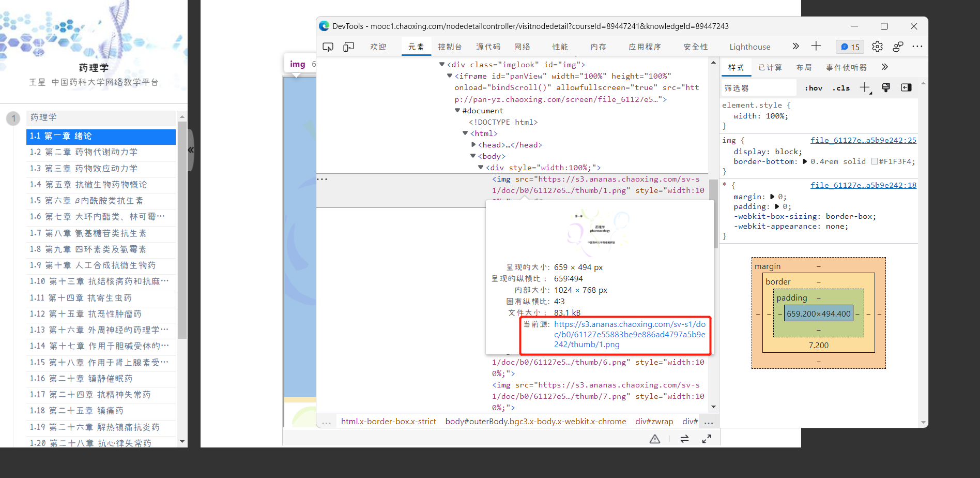
Task: Click the #F1F3F4 color swatch
Action: [x=875, y=161]
